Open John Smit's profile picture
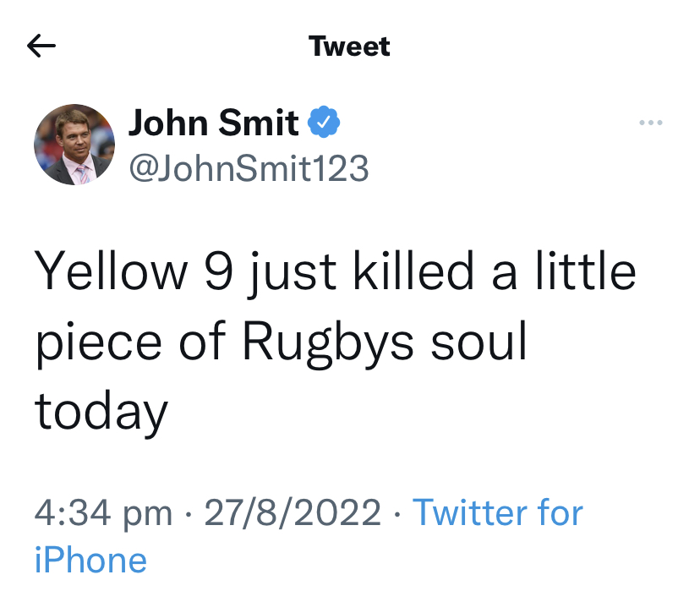700x602 pixels. click(x=74, y=145)
